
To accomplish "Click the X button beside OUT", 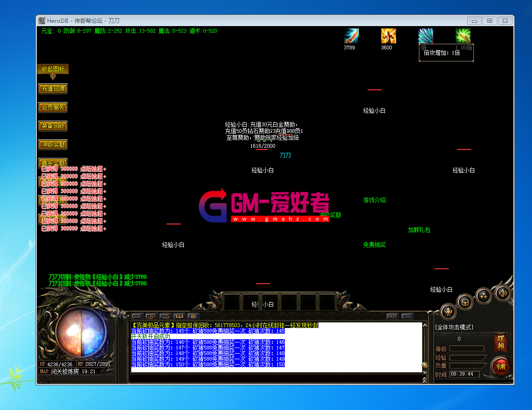I will point(407,316).
